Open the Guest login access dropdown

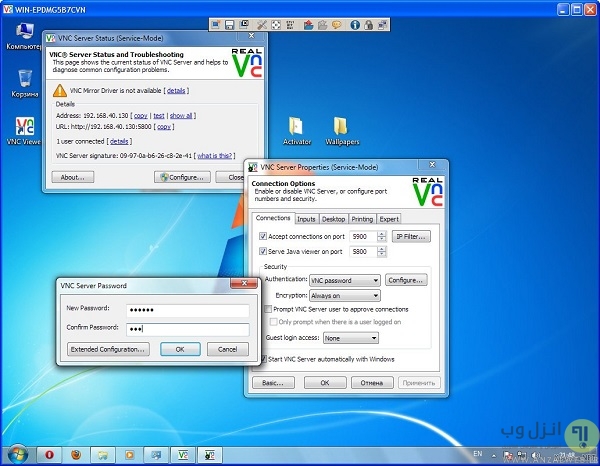point(351,338)
